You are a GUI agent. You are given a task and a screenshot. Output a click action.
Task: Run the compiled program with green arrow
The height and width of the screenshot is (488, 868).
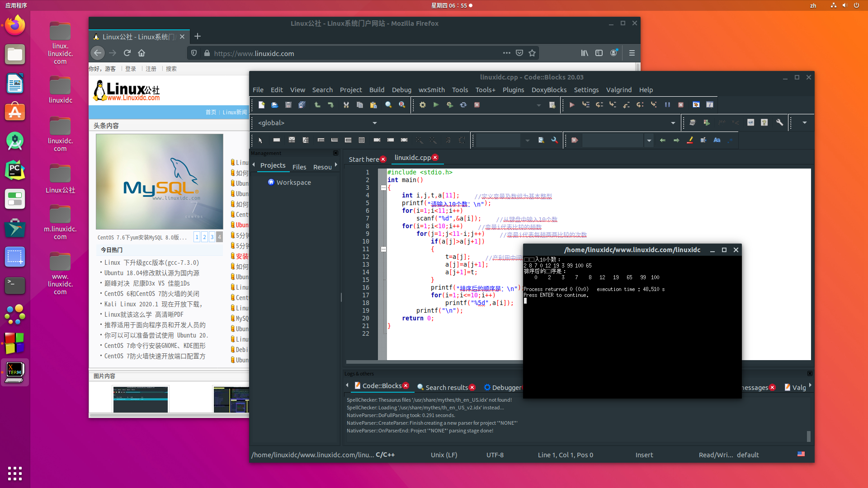point(436,105)
